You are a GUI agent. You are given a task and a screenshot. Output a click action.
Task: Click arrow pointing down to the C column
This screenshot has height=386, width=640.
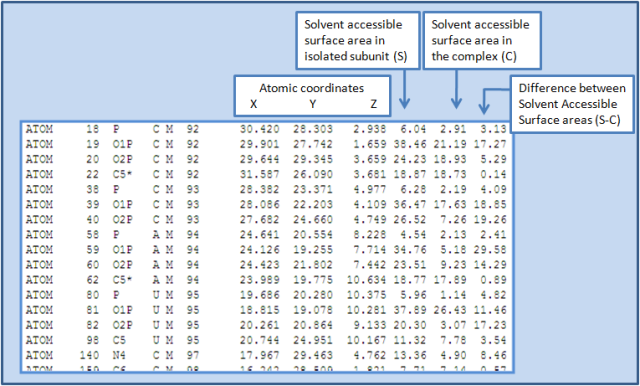coord(456,89)
